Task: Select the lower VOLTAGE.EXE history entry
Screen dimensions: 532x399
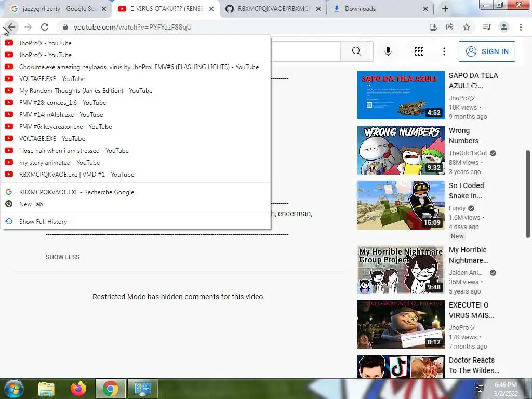Action: 136,138
